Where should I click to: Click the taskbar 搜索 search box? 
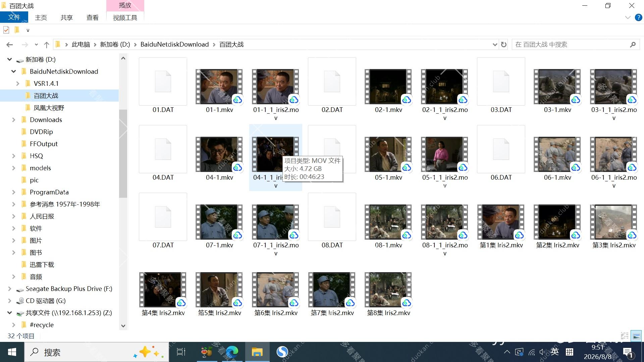97,352
